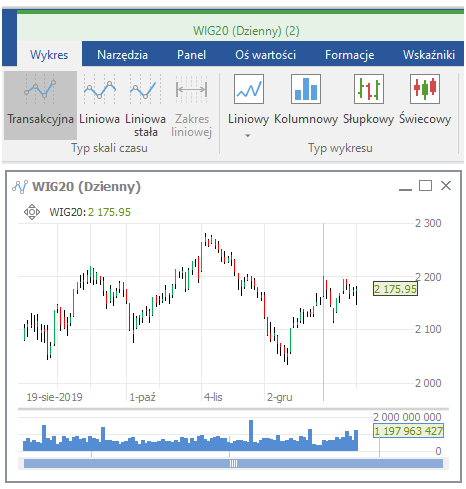Open the Narzędzia ribbon tab
Image resolution: width=466 pixels, height=489 pixels.
point(122,55)
